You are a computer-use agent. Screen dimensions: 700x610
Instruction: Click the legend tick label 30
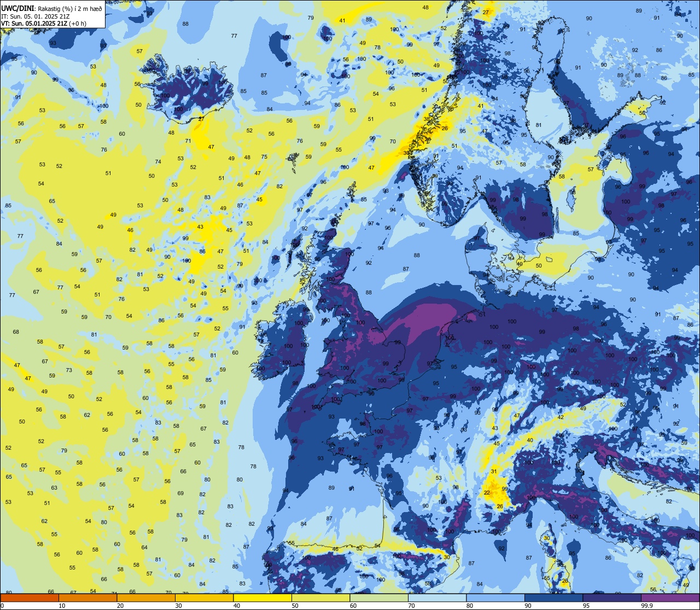pos(178,606)
